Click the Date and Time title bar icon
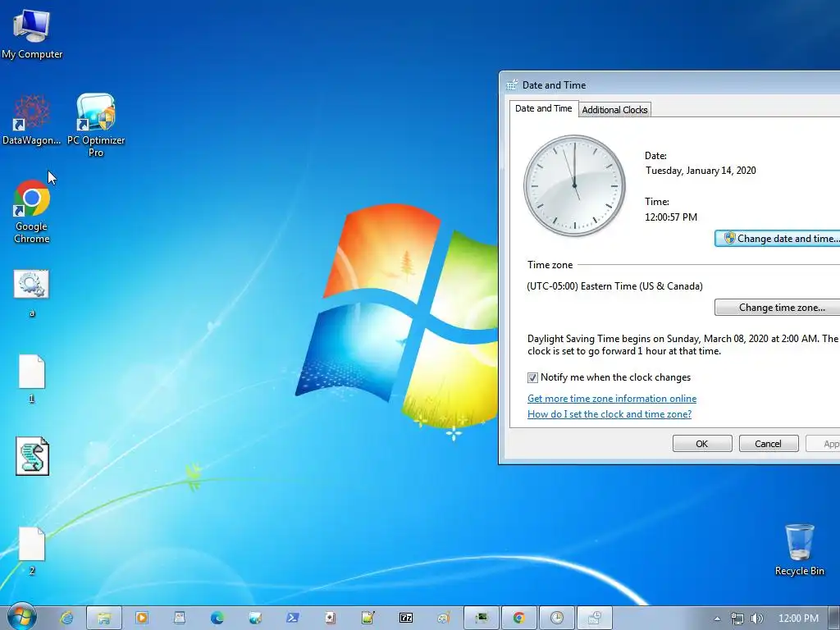Viewport: 840px width, 630px height. pyautogui.click(x=512, y=84)
